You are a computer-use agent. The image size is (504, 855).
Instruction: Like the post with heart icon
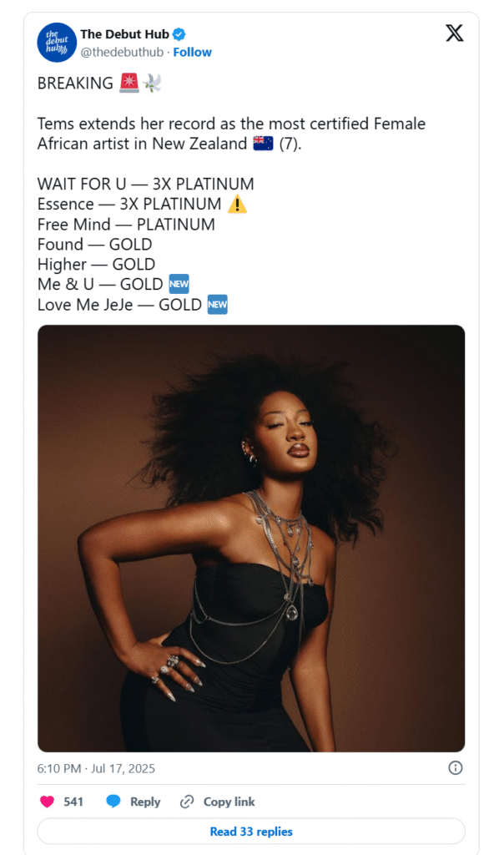[x=48, y=802]
